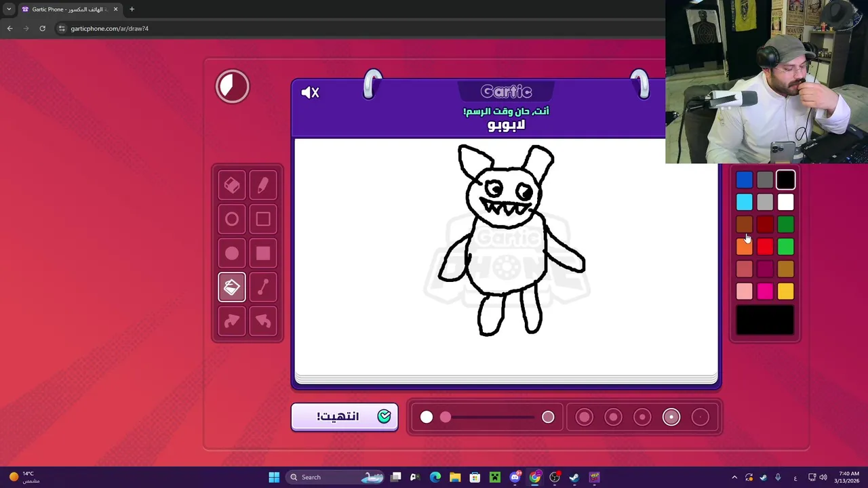868x488 pixels.
Task: Choose the hollow rectangle shape tool
Action: tap(263, 220)
